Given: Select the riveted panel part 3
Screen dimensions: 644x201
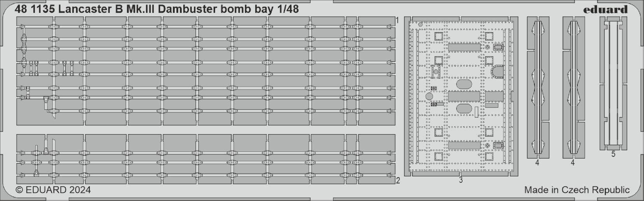Looking at the screenshot, I should point(461,96).
